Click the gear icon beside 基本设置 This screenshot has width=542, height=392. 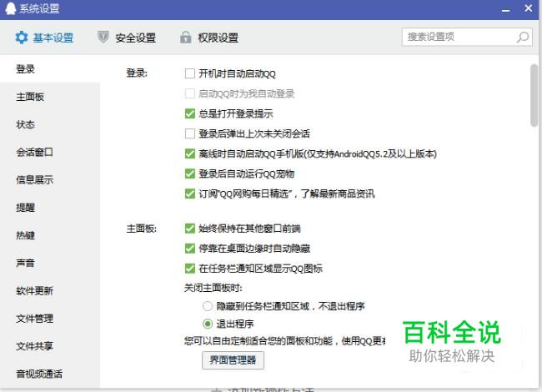[x=22, y=38]
